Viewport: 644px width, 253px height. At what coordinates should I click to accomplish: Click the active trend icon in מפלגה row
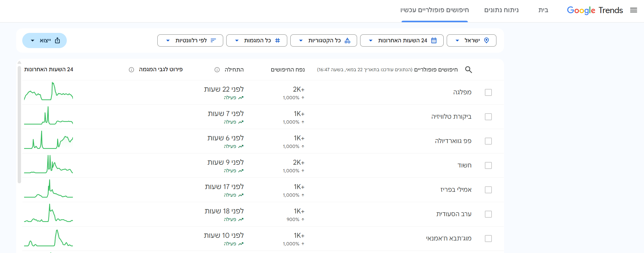click(241, 98)
